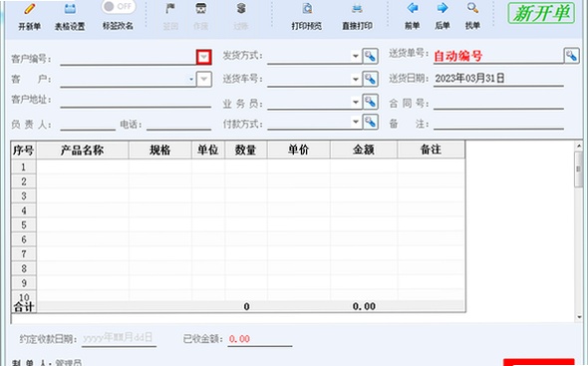Click the vertical scrollbar thumb

(579, 169)
